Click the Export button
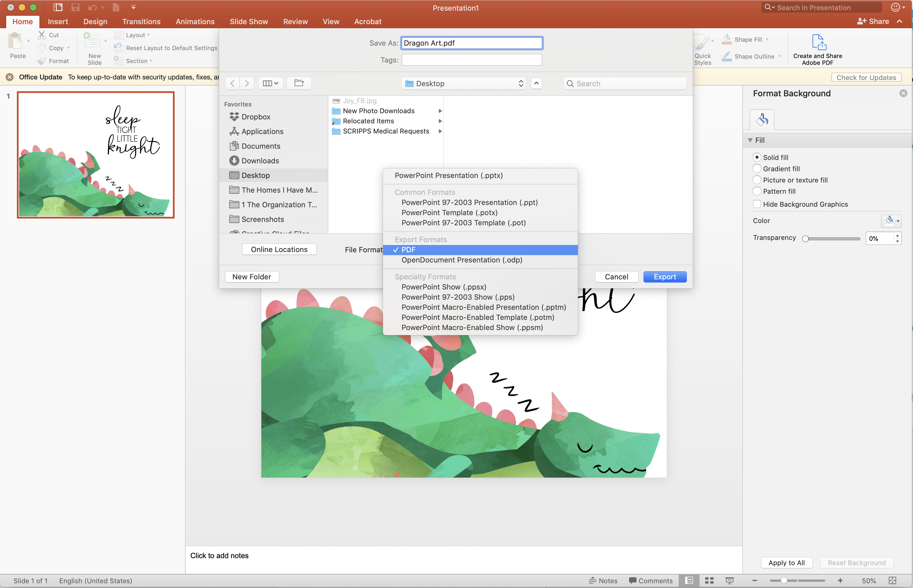Viewport: 913px width, 588px height. tap(664, 277)
